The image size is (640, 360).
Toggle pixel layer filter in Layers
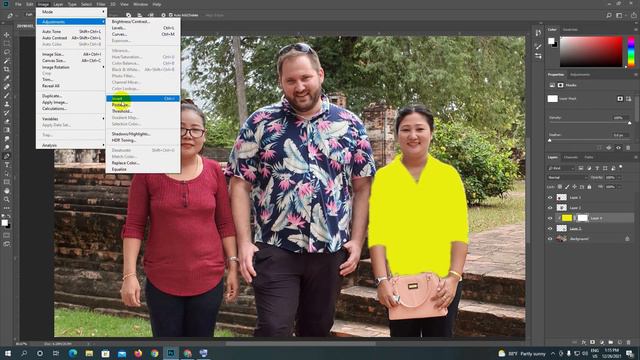[580, 168]
